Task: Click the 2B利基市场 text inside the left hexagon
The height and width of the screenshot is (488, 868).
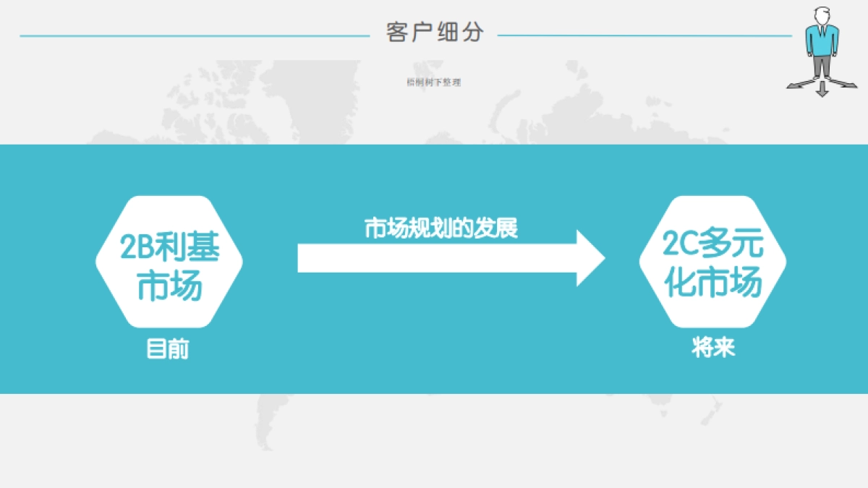Action: tap(168, 267)
